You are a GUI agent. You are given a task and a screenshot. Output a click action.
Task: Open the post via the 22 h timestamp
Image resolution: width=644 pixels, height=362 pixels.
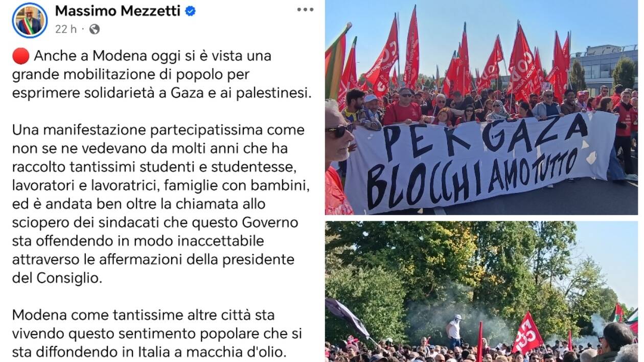65,29
